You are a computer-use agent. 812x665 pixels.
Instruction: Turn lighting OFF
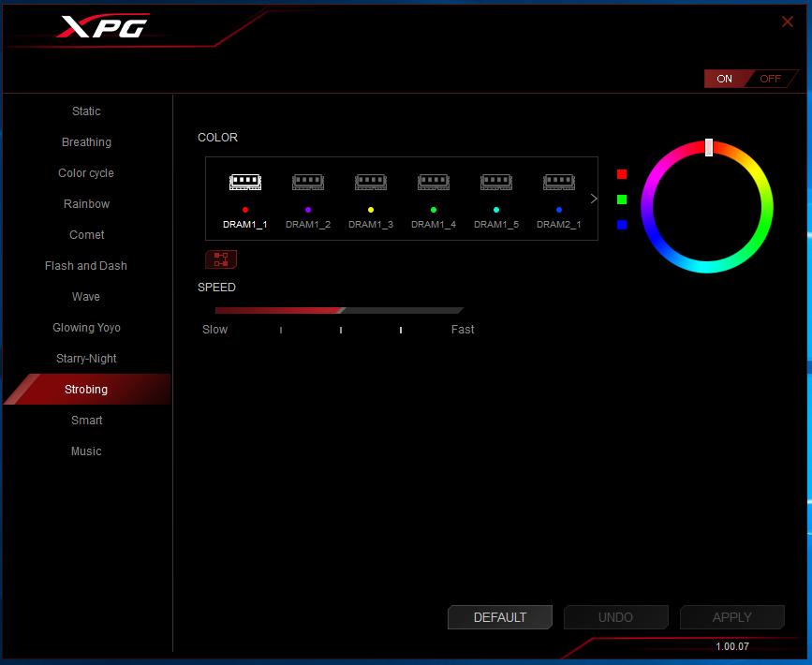[x=770, y=79]
